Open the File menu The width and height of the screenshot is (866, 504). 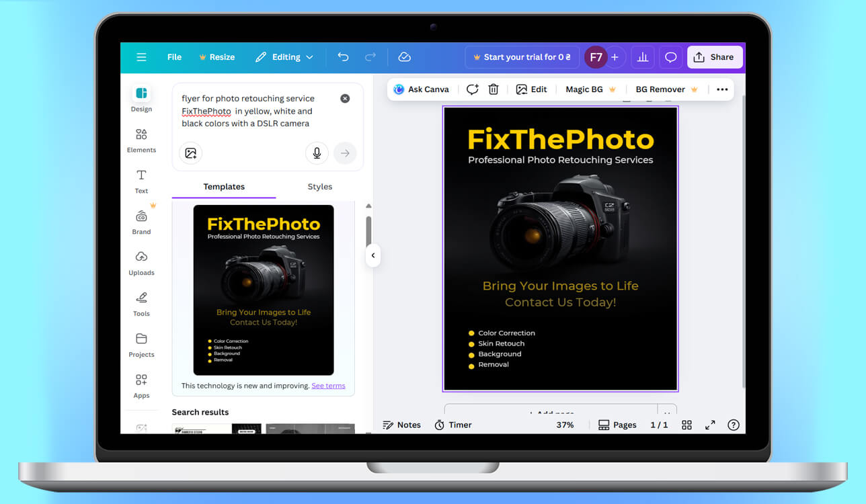pos(174,57)
